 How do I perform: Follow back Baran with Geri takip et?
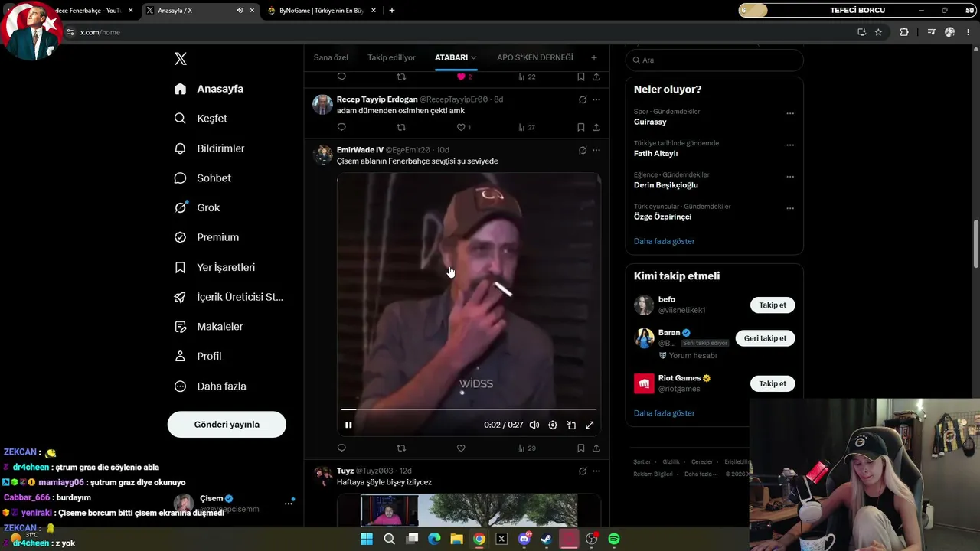[x=765, y=338]
